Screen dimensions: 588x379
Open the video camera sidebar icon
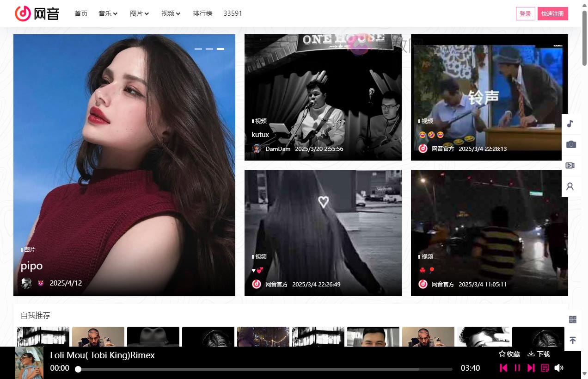pyautogui.click(x=570, y=166)
